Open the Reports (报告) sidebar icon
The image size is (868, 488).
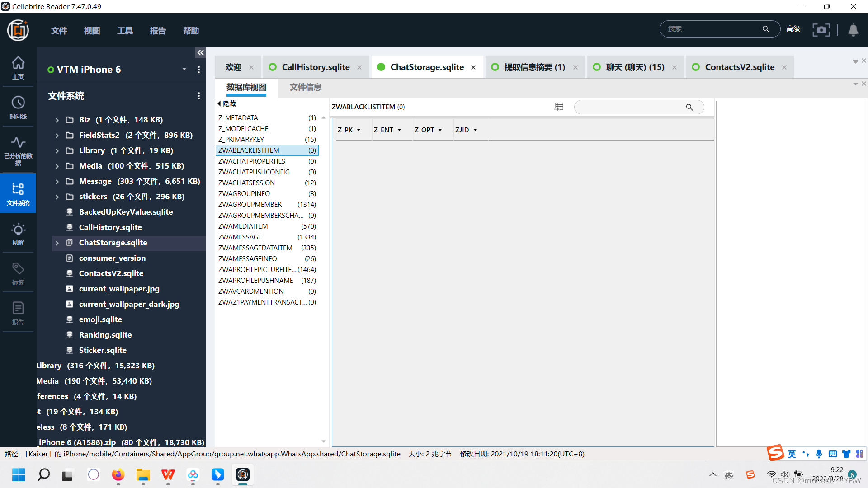click(x=18, y=313)
